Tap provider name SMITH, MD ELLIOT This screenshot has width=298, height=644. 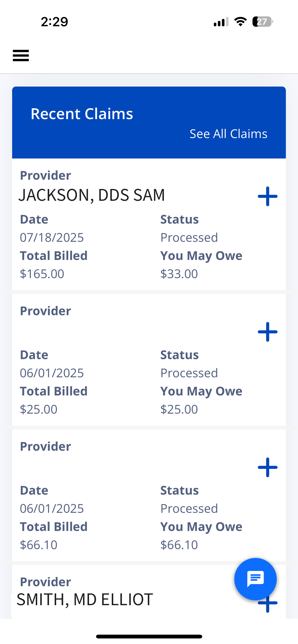[85, 599]
